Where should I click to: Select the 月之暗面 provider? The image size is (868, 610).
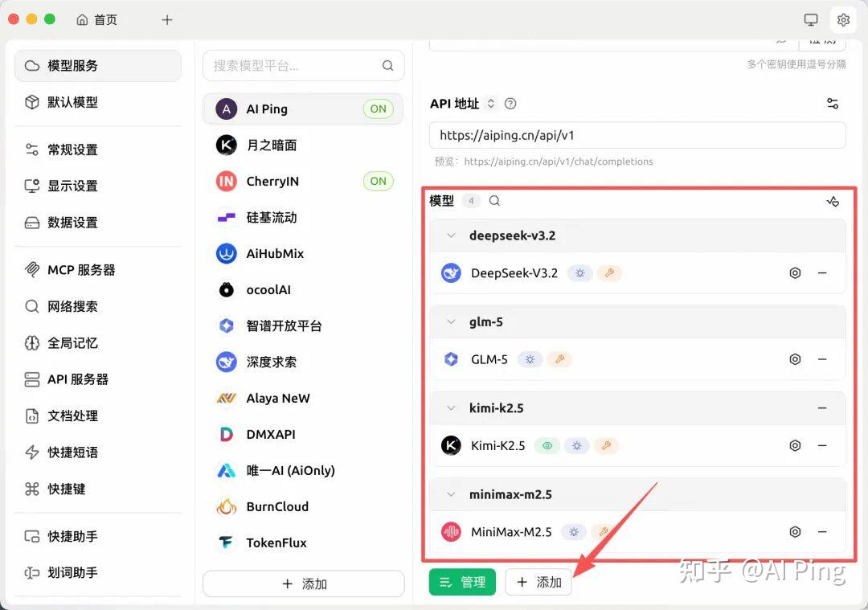(303, 145)
